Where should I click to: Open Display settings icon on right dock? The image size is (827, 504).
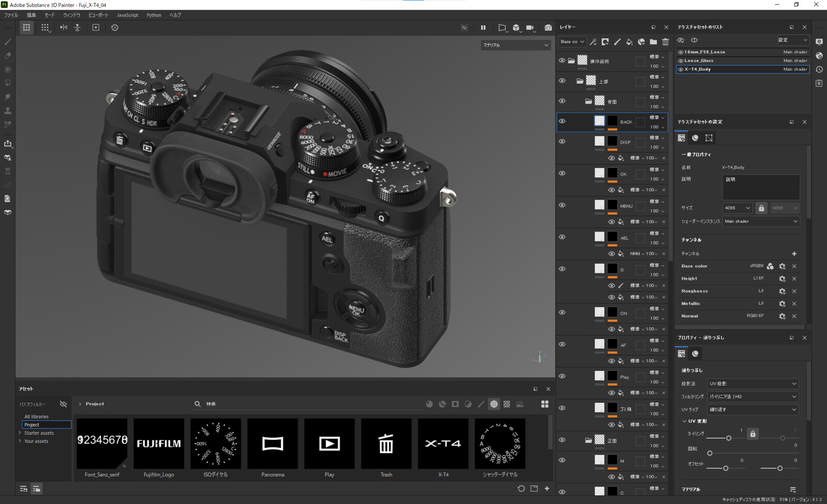click(x=819, y=41)
